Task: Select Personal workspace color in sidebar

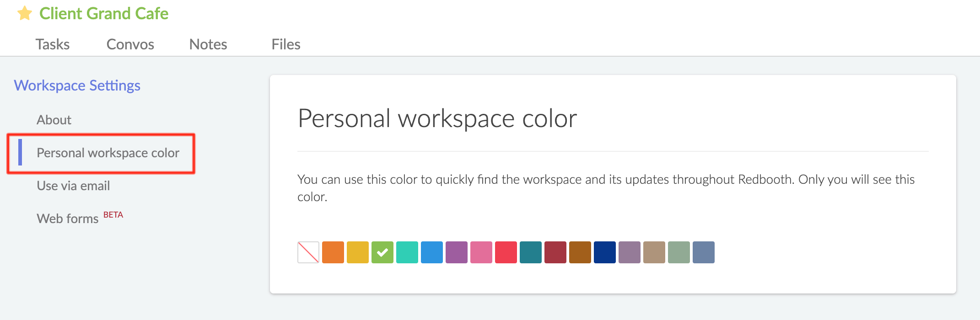Action: [108, 153]
